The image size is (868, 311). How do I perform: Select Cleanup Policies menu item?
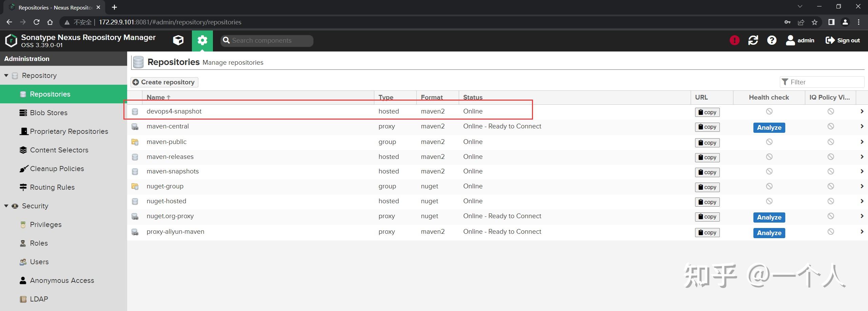(x=57, y=169)
